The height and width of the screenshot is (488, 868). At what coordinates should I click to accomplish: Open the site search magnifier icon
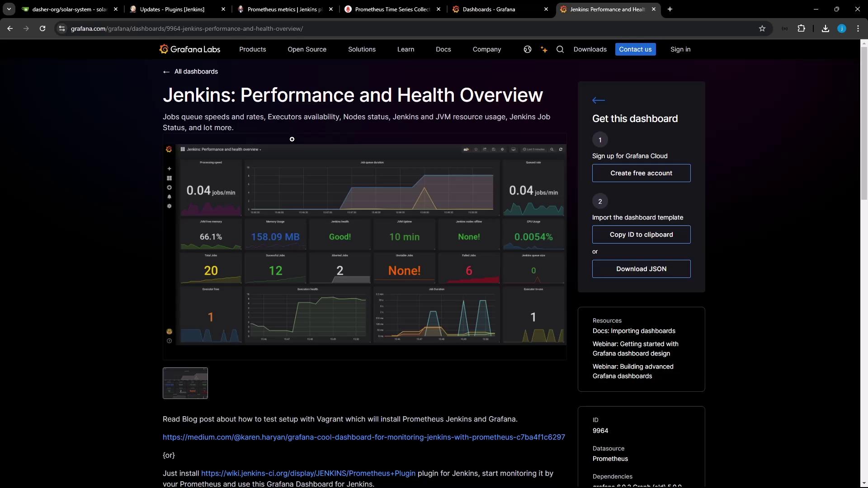pyautogui.click(x=560, y=49)
